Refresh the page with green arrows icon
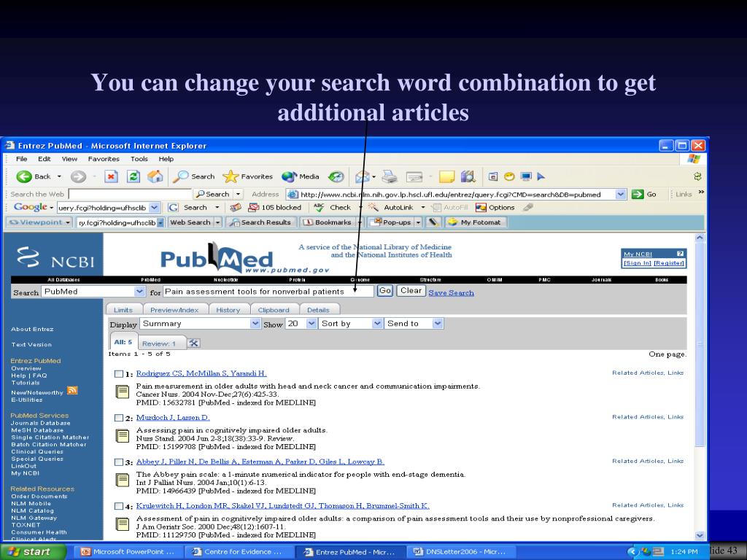Screen dimensions: 747x560 click(x=133, y=176)
